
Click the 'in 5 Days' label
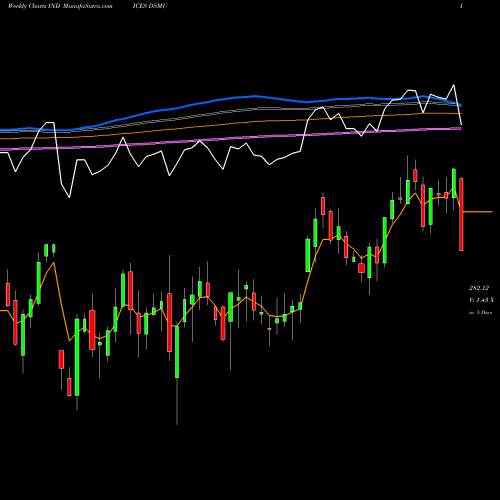click(480, 312)
